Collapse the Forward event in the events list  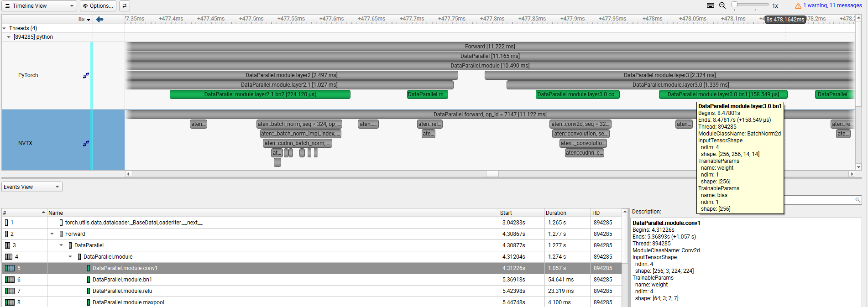click(52, 234)
